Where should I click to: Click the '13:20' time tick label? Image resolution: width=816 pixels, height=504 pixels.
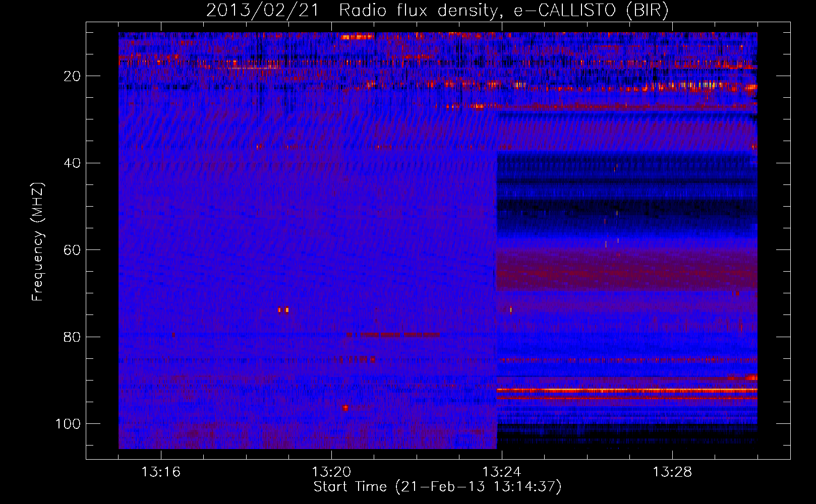point(331,472)
